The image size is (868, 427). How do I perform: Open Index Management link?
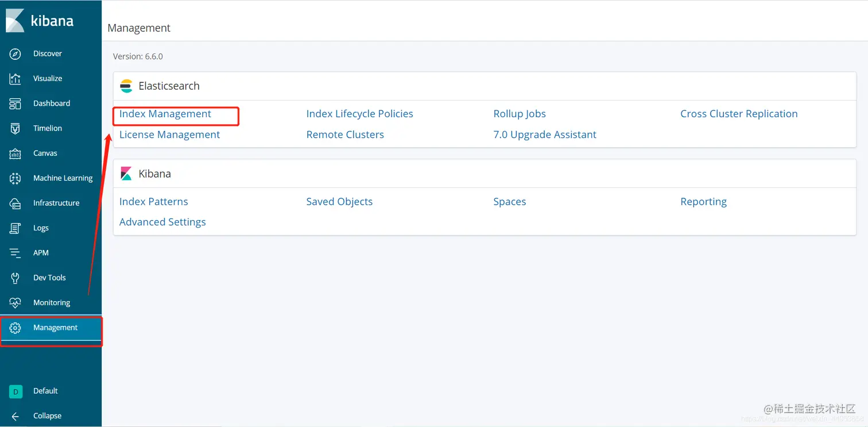(x=165, y=114)
